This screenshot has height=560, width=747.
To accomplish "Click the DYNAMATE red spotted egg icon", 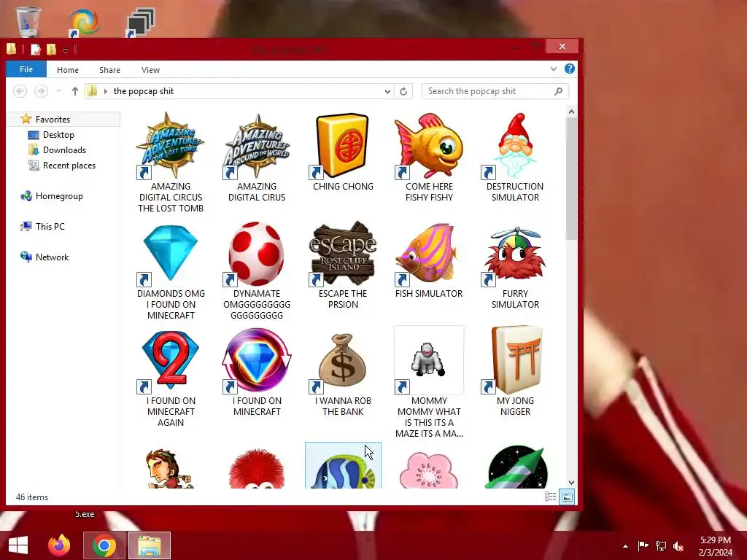I will point(257,253).
